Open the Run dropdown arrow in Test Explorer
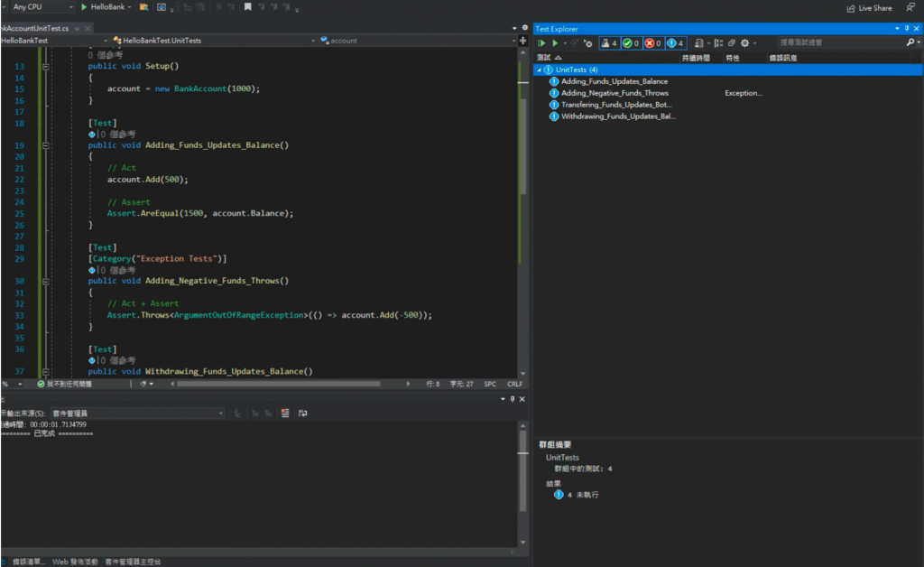 (x=565, y=43)
